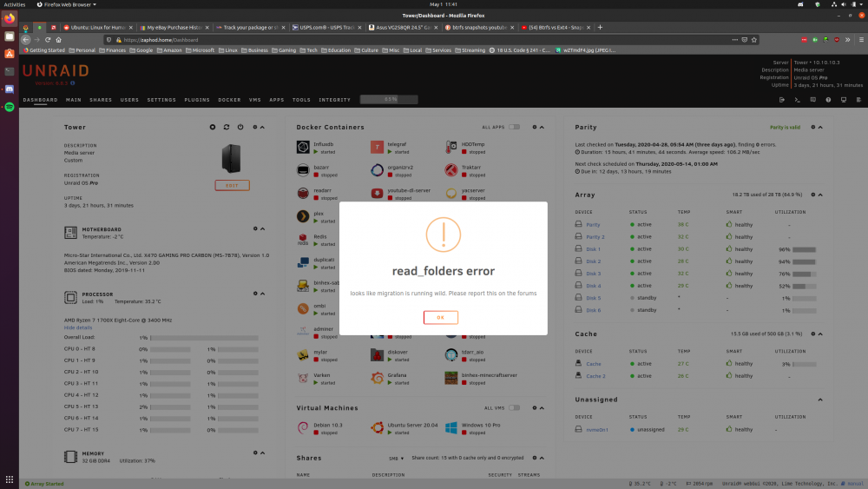Click the progress bar next to INTEGRITY
The width and height of the screenshot is (868, 489).
click(389, 100)
